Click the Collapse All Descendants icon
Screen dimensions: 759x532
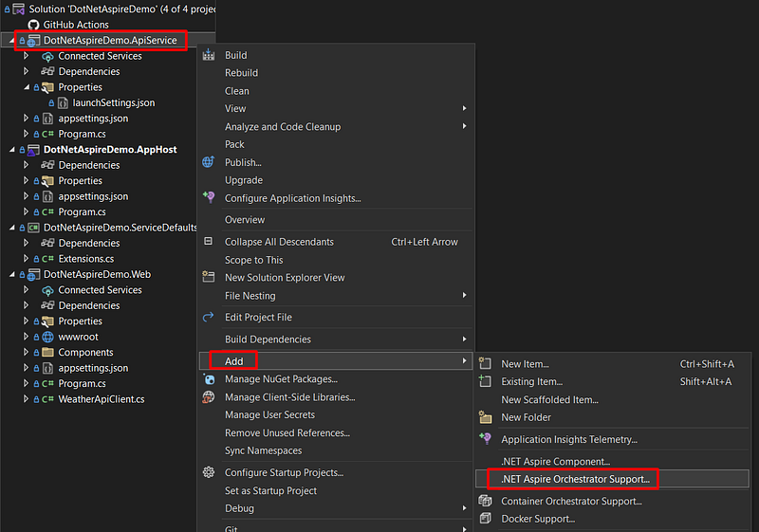point(208,241)
